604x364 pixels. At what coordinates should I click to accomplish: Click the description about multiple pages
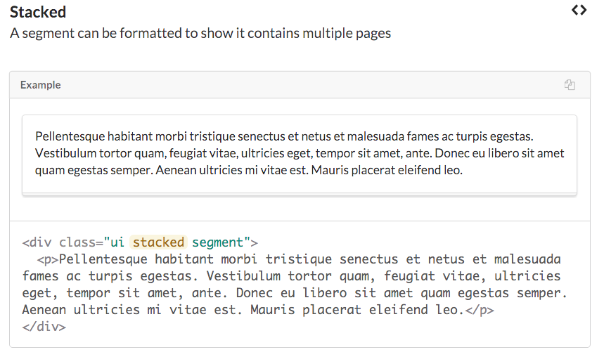pyautogui.click(x=200, y=33)
